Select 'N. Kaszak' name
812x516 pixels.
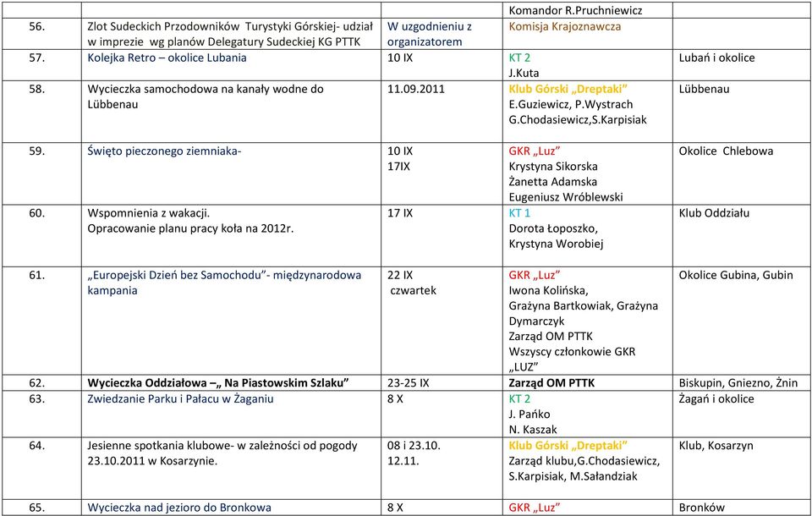click(x=533, y=430)
